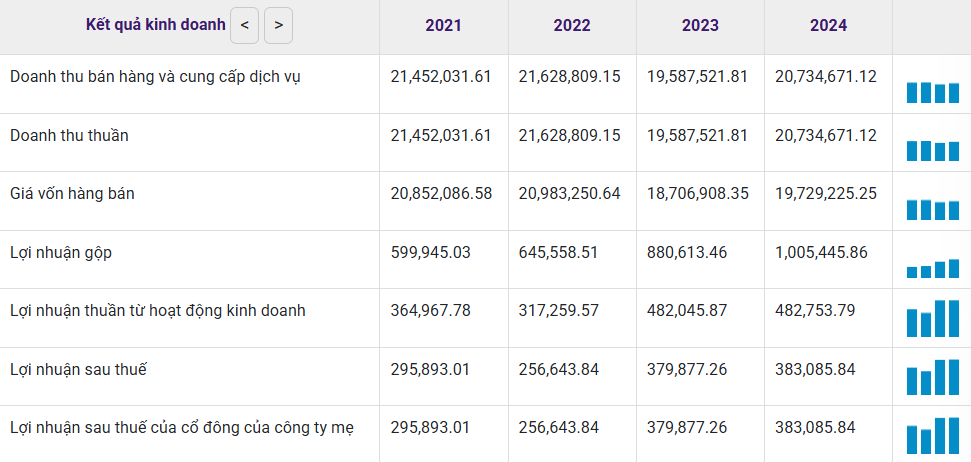Open chart for cổ đông công ty mẹ row

pyautogui.click(x=932, y=436)
